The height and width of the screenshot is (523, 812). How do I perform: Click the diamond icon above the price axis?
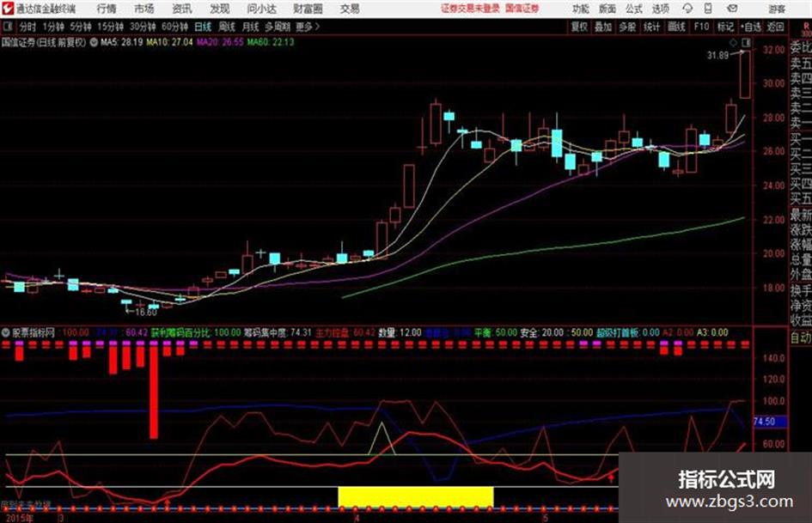click(733, 42)
